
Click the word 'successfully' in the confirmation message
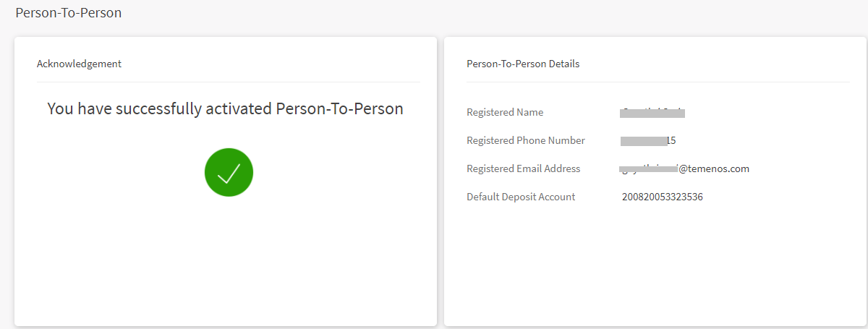pos(154,109)
